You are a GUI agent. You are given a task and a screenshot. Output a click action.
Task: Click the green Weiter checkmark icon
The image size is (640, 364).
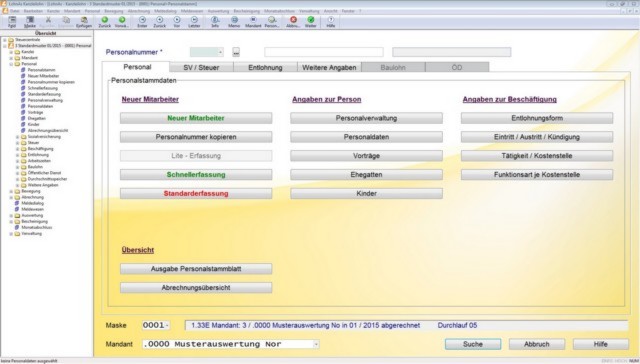[x=311, y=21]
